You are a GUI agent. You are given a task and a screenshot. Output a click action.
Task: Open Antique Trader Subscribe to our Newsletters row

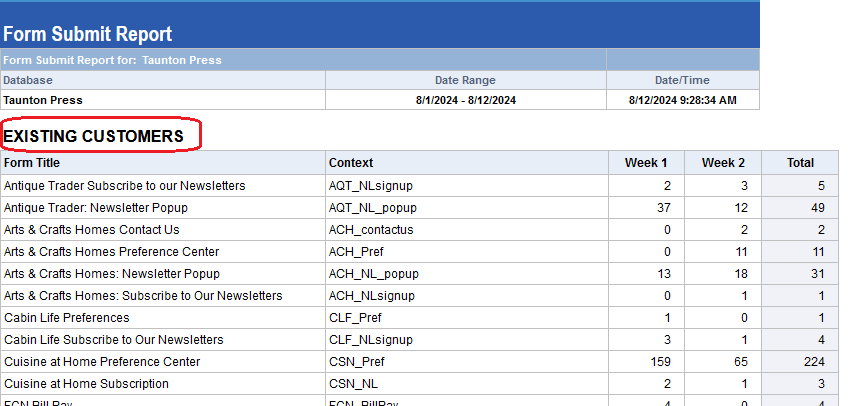click(x=125, y=186)
